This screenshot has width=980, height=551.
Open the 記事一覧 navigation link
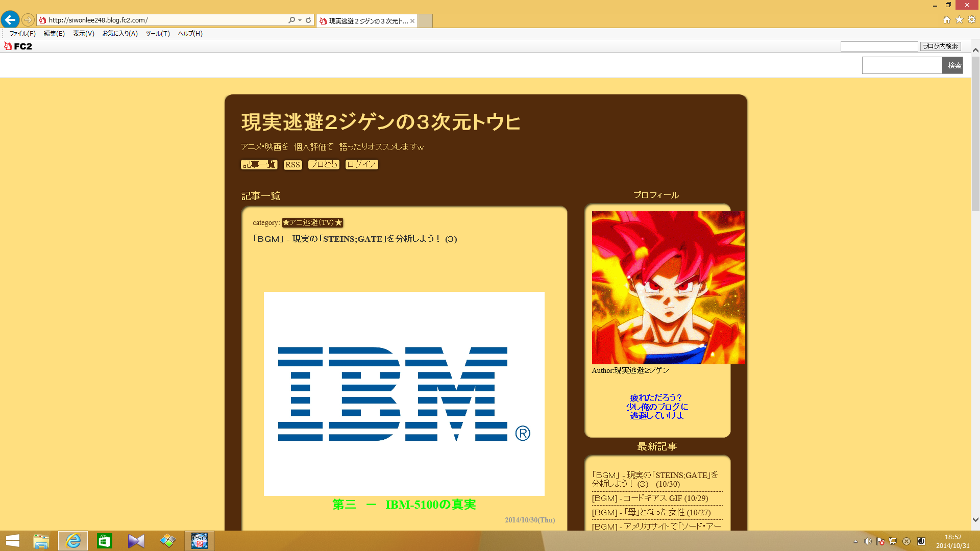tap(259, 164)
